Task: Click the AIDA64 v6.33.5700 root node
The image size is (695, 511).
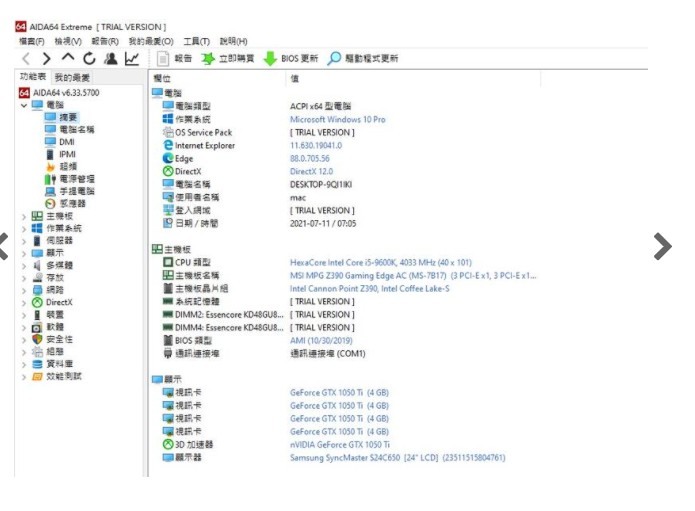Action: 59,93
